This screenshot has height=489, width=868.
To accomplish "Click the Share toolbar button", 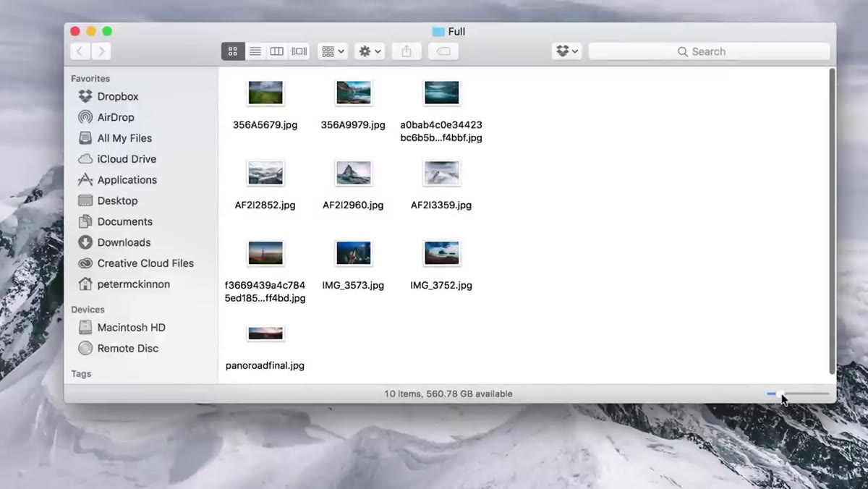I will point(407,51).
